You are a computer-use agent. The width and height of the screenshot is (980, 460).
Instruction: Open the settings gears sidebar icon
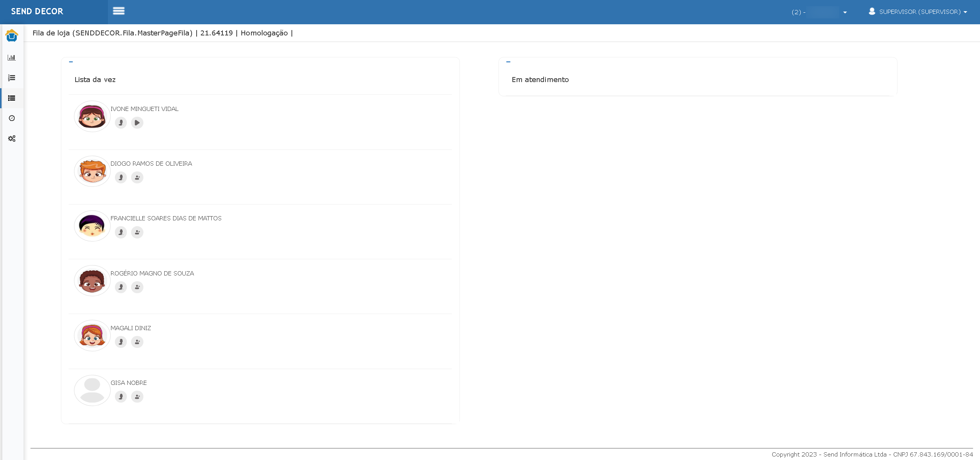[x=12, y=138]
